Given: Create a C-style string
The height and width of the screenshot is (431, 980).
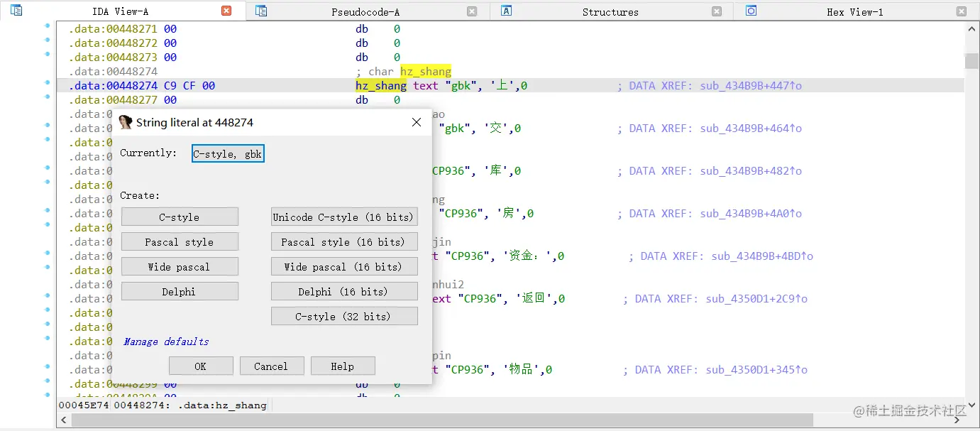Looking at the screenshot, I should click(180, 217).
